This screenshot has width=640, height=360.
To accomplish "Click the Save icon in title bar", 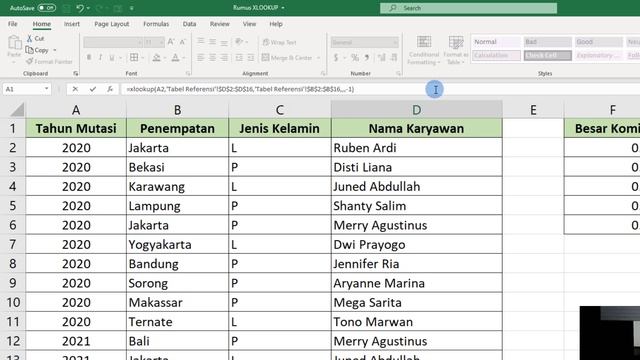I will pos(67,8).
